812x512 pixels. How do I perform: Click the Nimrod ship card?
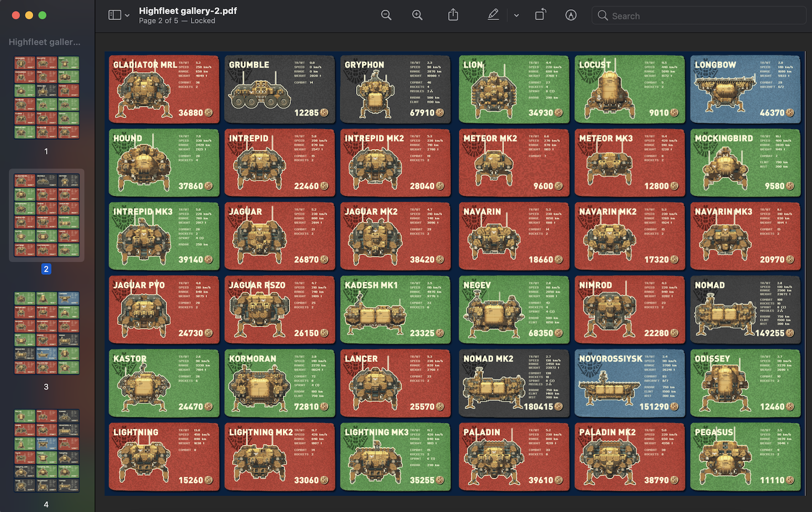click(x=630, y=310)
